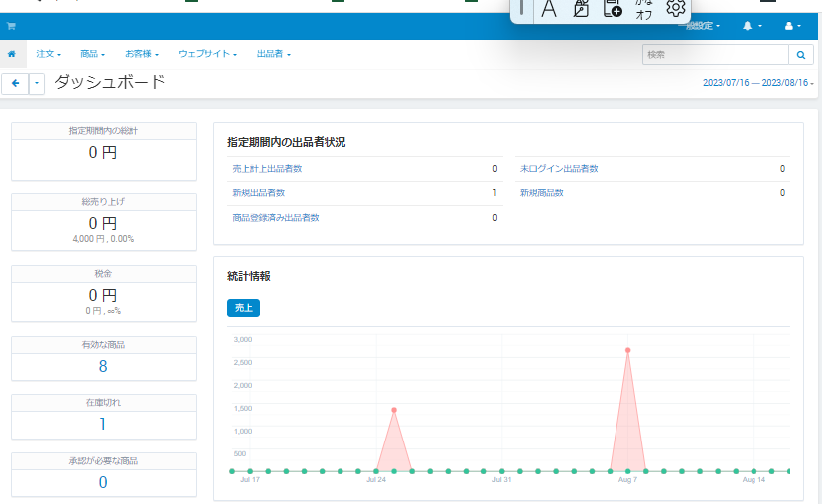The image size is (822, 504).
Task: Click the date range 2023/07/16 — 2023/08/16 selector
Action: pyautogui.click(x=757, y=84)
